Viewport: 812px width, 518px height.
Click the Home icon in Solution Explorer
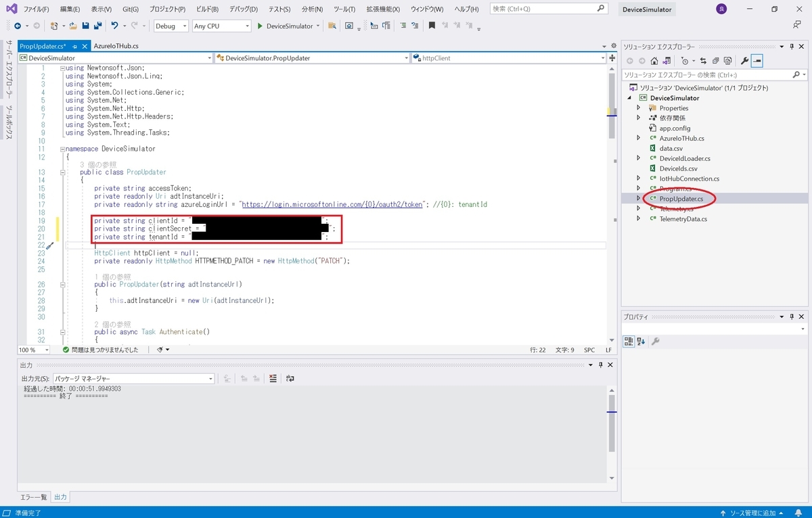pyautogui.click(x=654, y=61)
